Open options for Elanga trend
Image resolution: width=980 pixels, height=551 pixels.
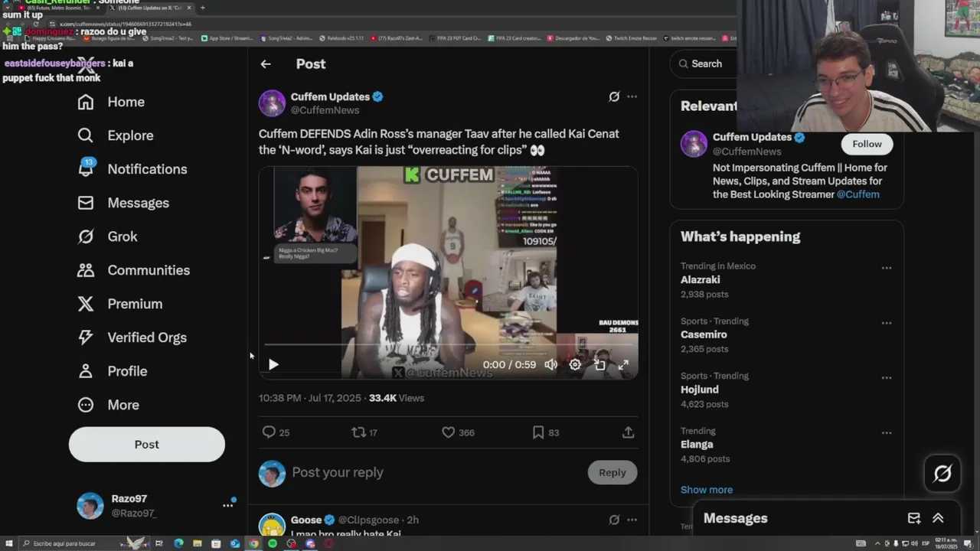coord(886,433)
